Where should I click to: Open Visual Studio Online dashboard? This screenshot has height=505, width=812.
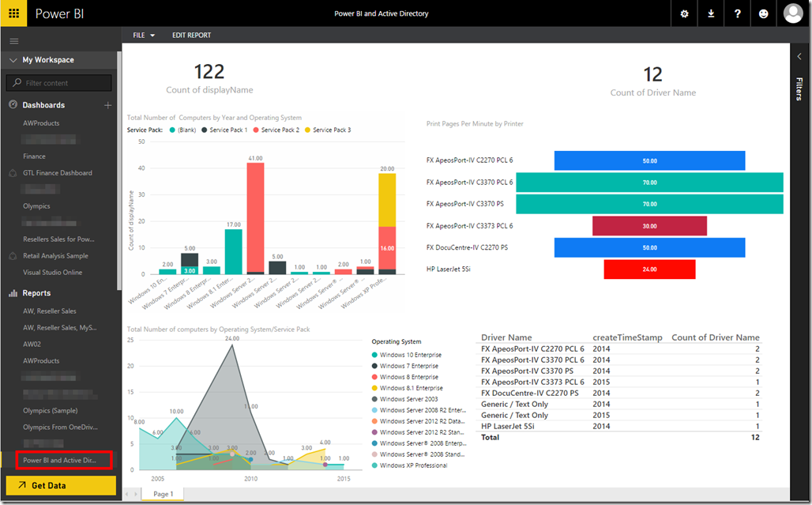tap(52, 273)
